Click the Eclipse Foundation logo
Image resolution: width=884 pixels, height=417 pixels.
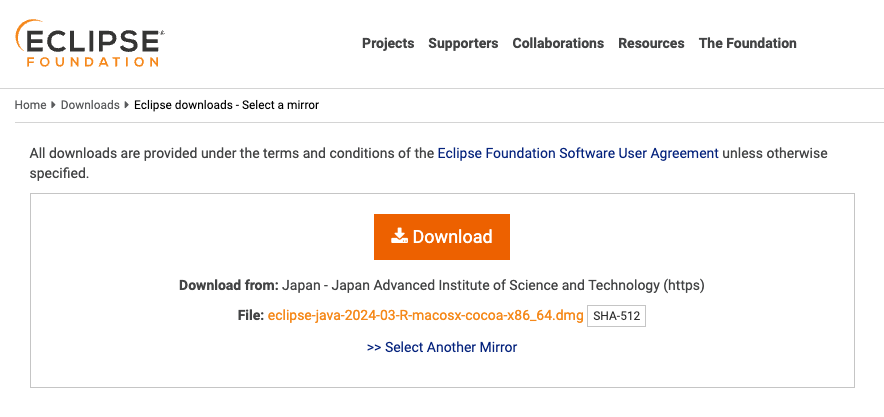[89, 43]
